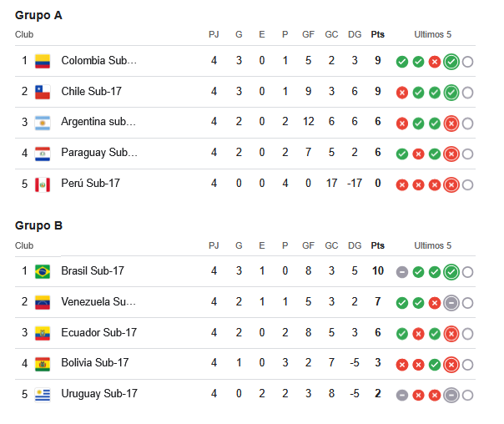The width and height of the screenshot is (504, 424).
Task: Click the Uruguay flag icon
Action: (x=43, y=395)
